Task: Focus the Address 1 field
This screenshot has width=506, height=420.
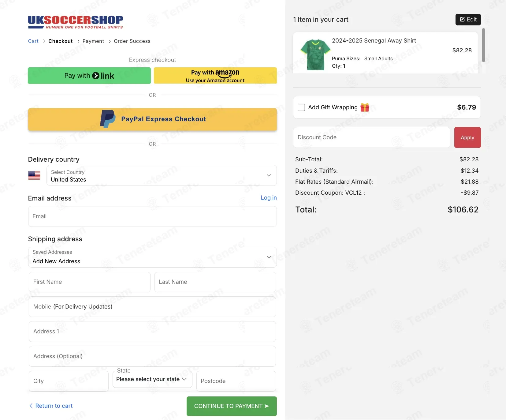Action: [152, 332]
